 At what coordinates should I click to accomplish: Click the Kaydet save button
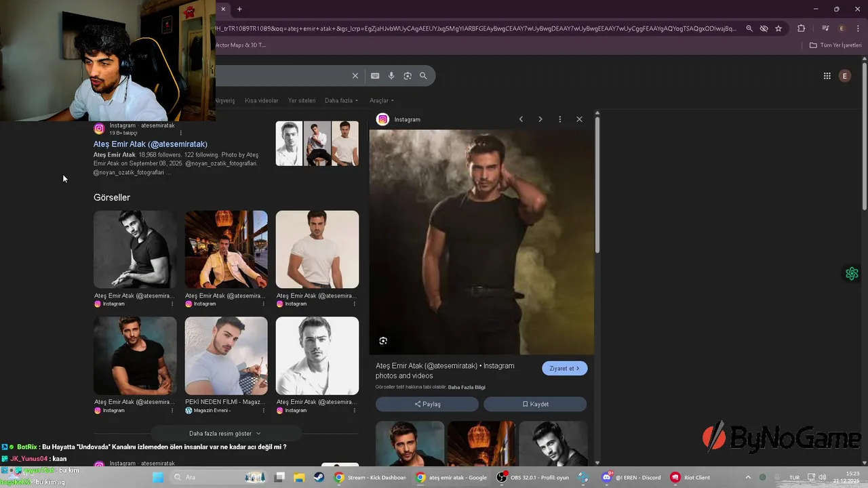[535, 404]
